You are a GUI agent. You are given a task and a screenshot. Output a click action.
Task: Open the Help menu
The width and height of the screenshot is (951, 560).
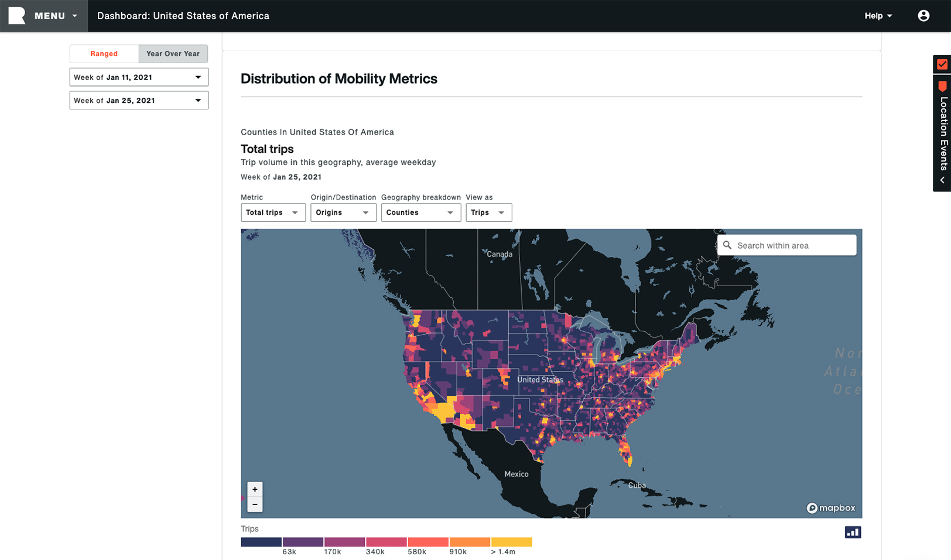point(878,16)
